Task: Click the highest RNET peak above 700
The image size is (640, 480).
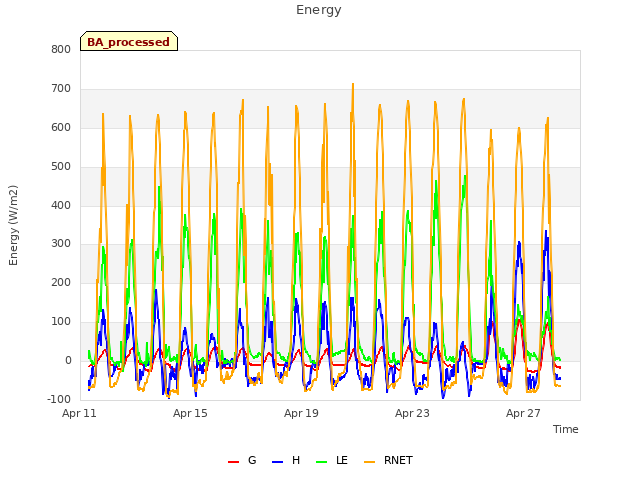Action: pos(353,85)
